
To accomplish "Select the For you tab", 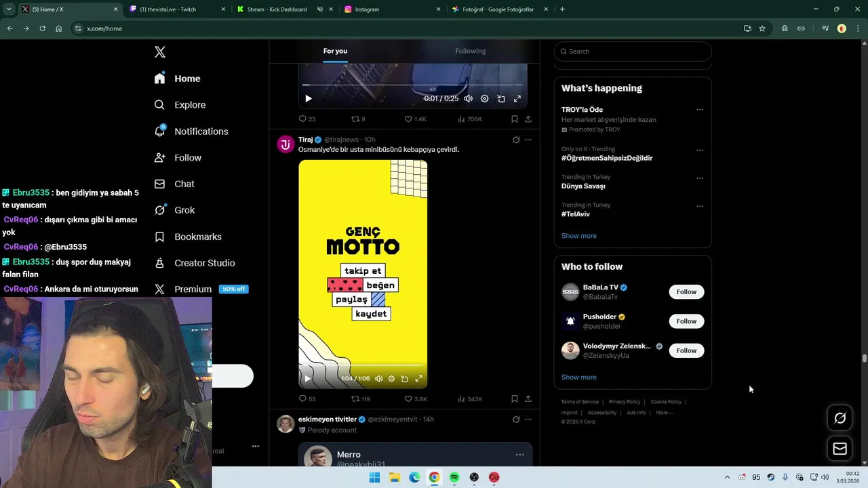I will [x=335, y=51].
